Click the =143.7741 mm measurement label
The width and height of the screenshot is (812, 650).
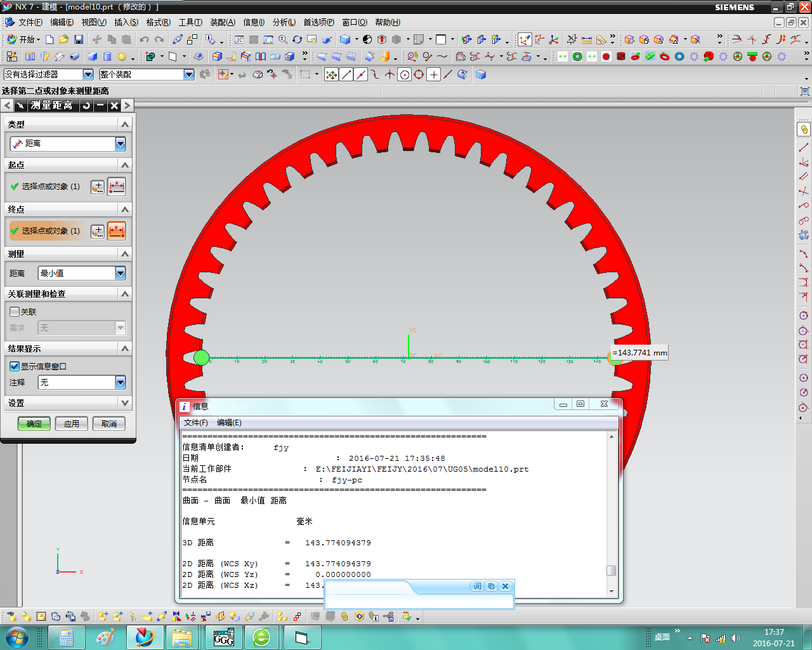pyautogui.click(x=639, y=353)
